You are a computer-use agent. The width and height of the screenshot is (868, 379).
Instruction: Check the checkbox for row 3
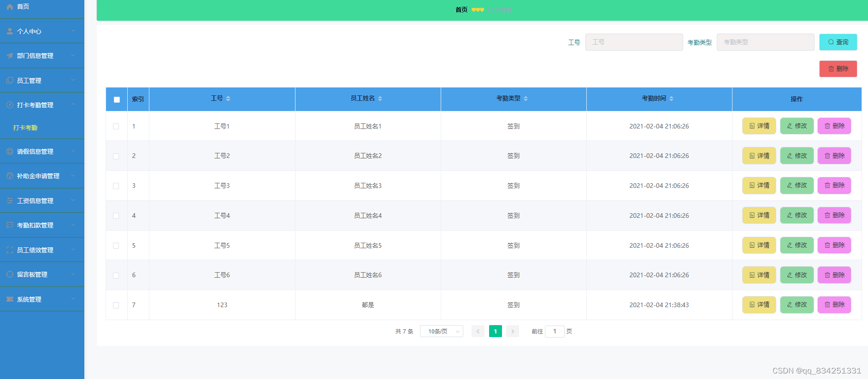[x=116, y=186]
